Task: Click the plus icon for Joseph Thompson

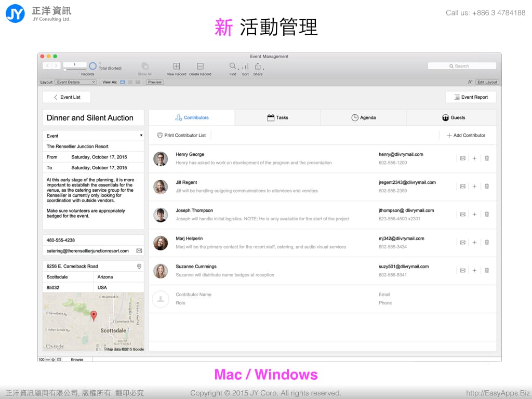Action: (x=474, y=215)
